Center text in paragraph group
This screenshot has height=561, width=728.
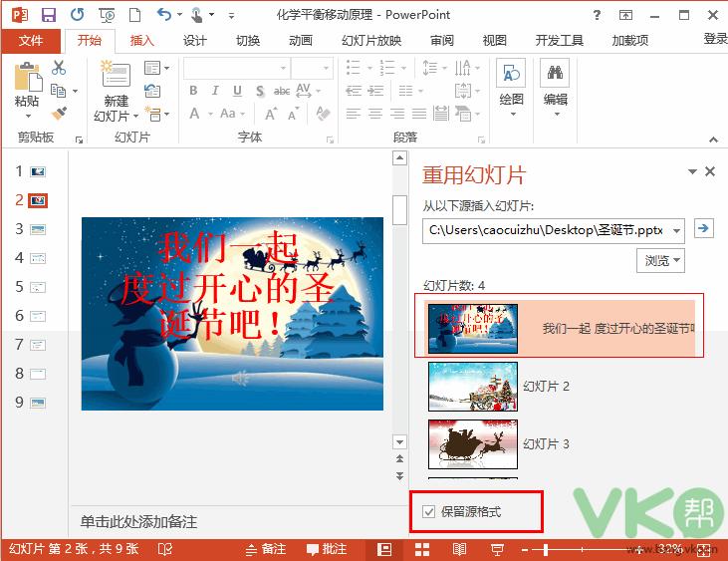click(375, 114)
